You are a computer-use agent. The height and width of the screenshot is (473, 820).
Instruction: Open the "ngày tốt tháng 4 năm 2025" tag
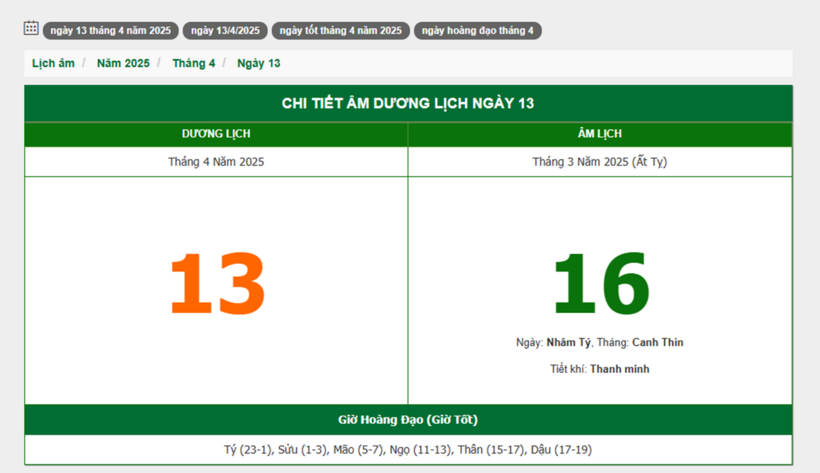click(x=341, y=30)
